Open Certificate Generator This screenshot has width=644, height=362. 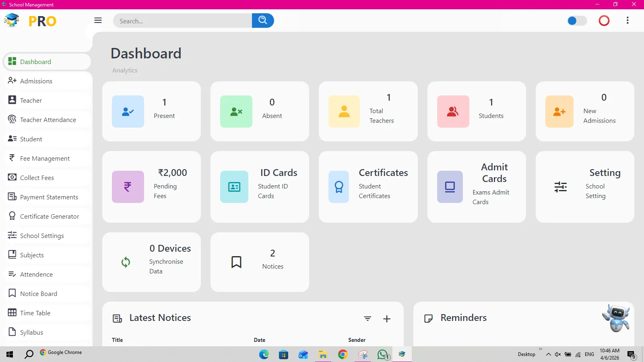pyautogui.click(x=47, y=216)
